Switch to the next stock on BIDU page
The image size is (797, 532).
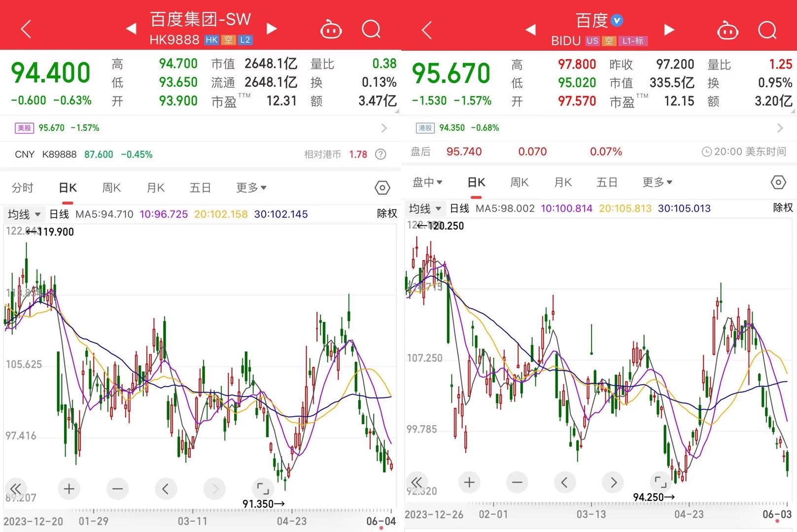[669, 30]
